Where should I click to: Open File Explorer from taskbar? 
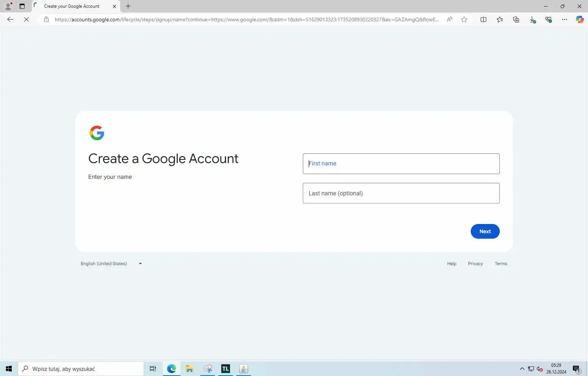pyautogui.click(x=190, y=369)
